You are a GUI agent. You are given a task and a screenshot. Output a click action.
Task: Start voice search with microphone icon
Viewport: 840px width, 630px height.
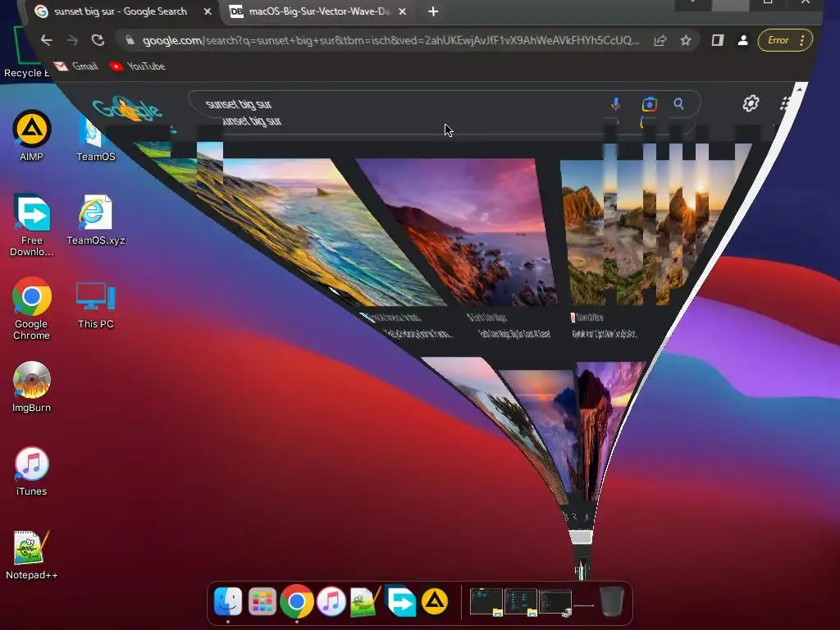pyautogui.click(x=615, y=104)
